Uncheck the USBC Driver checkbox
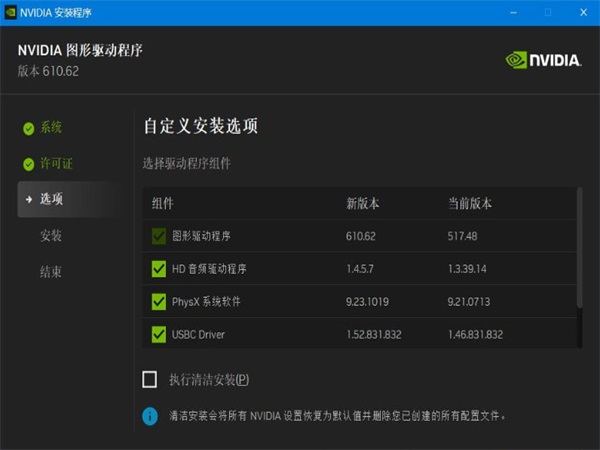Viewport: 600px width, 450px height. [159, 334]
